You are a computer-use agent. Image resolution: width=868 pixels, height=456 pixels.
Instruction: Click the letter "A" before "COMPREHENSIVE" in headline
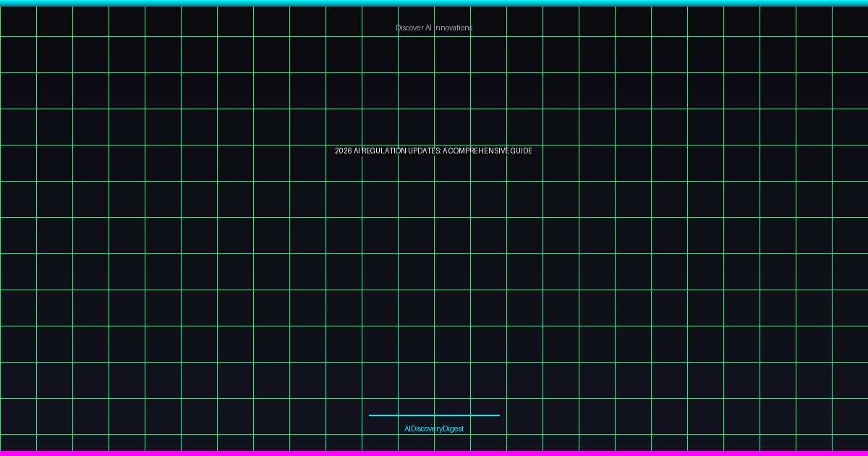445,151
